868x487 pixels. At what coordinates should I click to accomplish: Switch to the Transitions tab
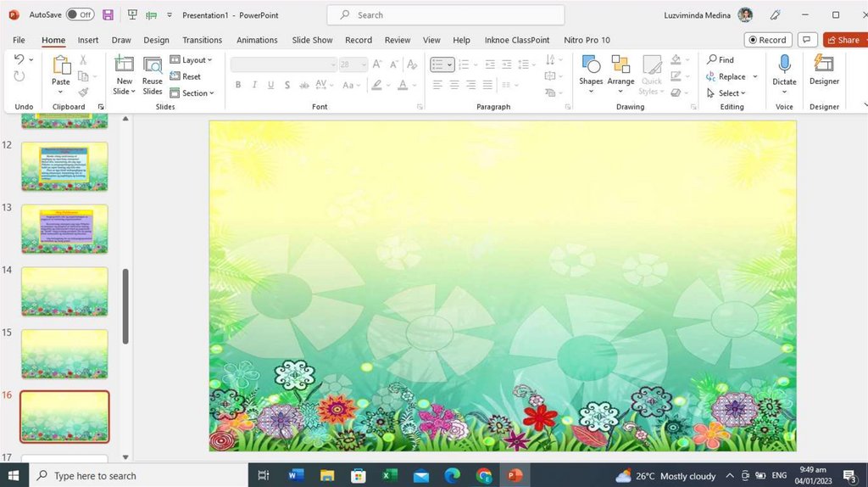coord(202,40)
